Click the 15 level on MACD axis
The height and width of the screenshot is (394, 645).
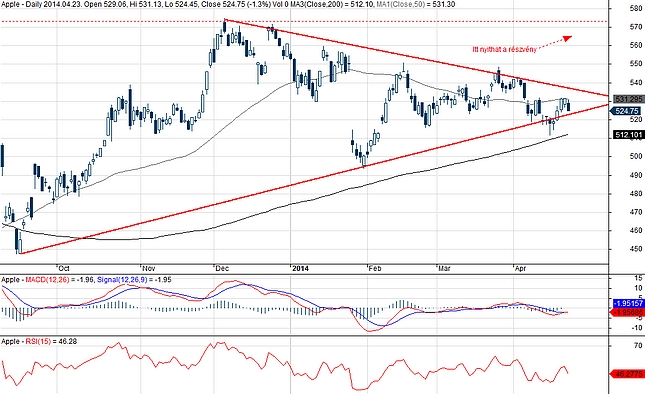(638, 278)
